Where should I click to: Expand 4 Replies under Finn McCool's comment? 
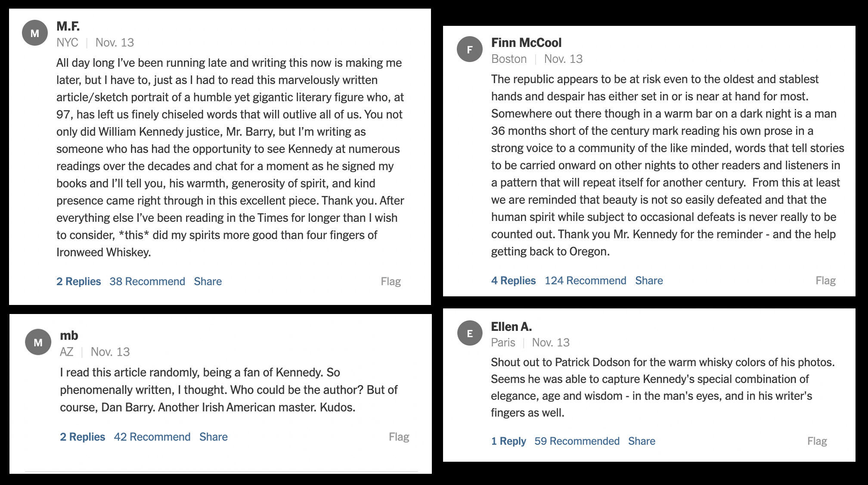coord(513,280)
